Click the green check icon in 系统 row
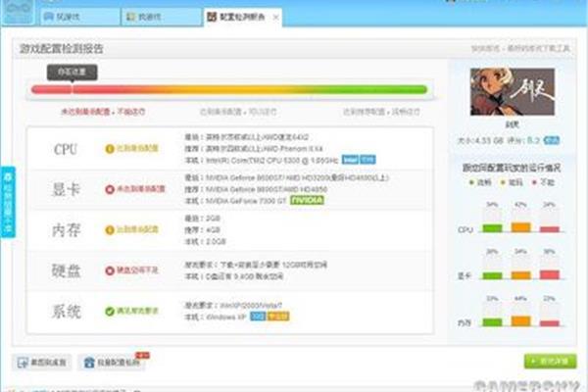Screen dimensions: 588x392 [110, 312]
